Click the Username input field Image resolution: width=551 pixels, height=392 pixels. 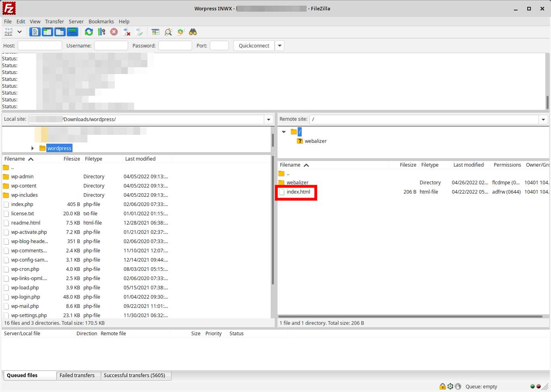(x=111, y=45)
